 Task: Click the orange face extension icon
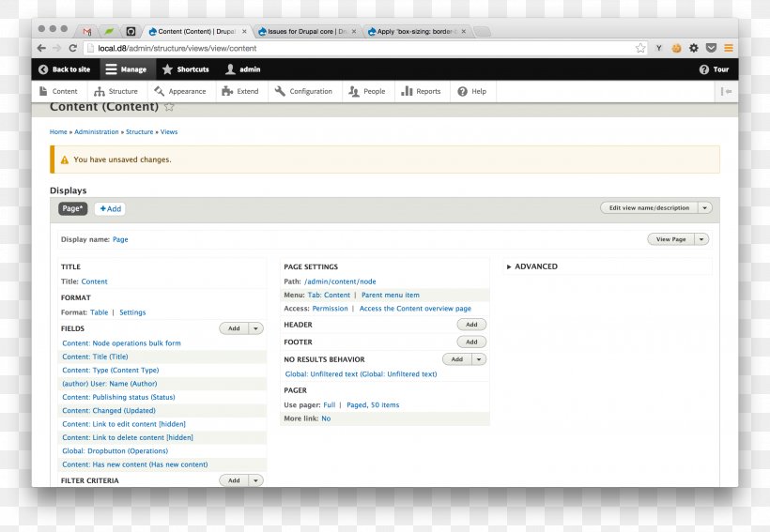tap(677, 48)
